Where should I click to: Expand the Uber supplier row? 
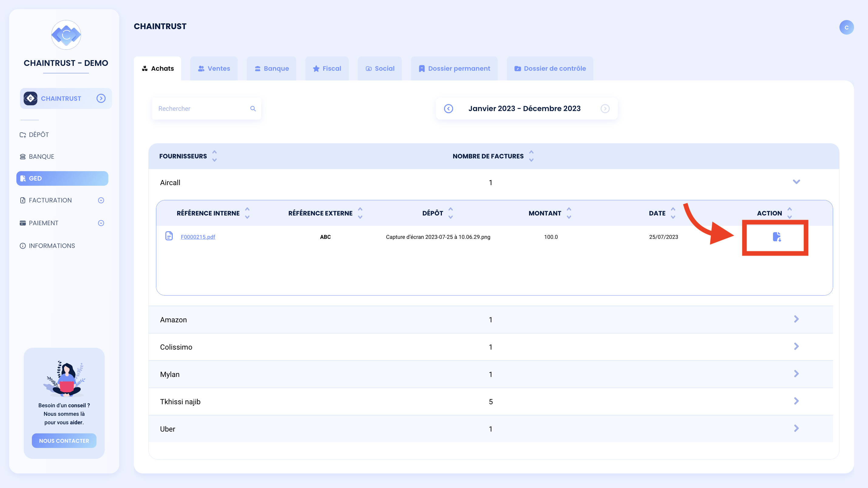coord(796,428)
